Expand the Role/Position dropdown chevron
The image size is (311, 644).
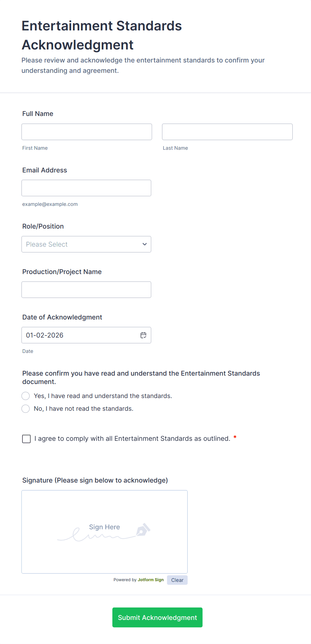tap(144, 244)
